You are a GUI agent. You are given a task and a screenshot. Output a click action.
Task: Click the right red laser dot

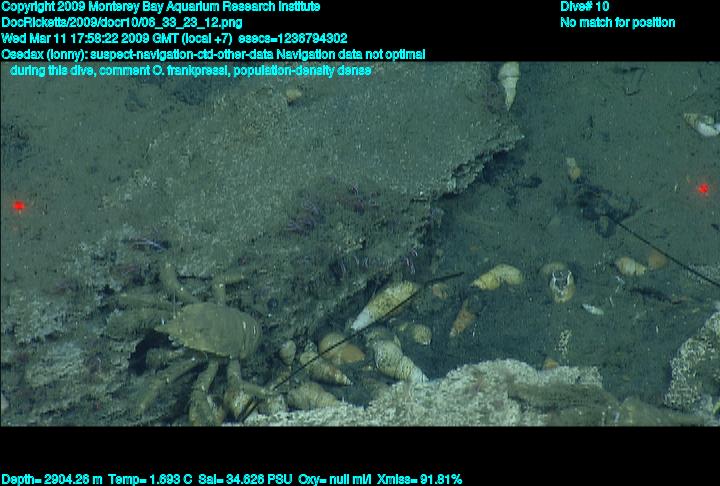pos(703,188)
